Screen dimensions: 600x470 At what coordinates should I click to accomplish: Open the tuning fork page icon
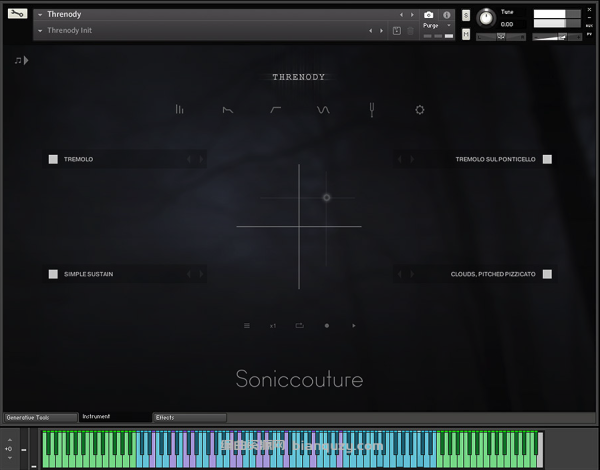click(x=372, y=110)
